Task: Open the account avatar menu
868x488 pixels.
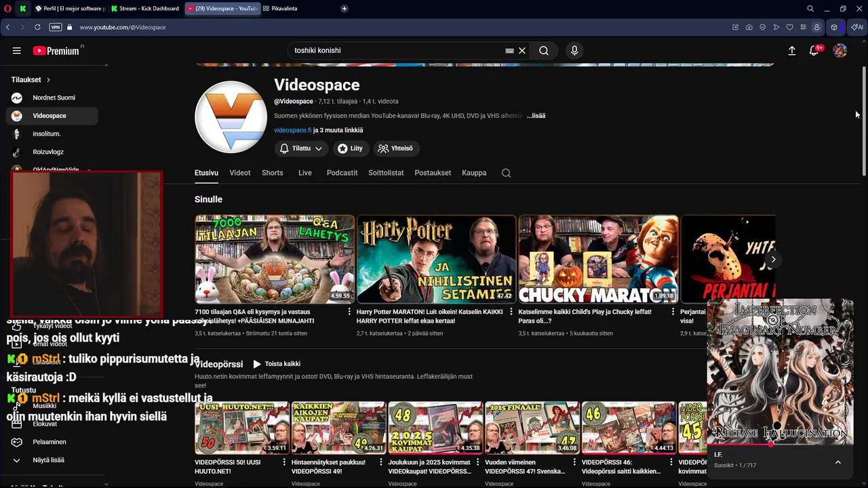Action: click(840, 51)
